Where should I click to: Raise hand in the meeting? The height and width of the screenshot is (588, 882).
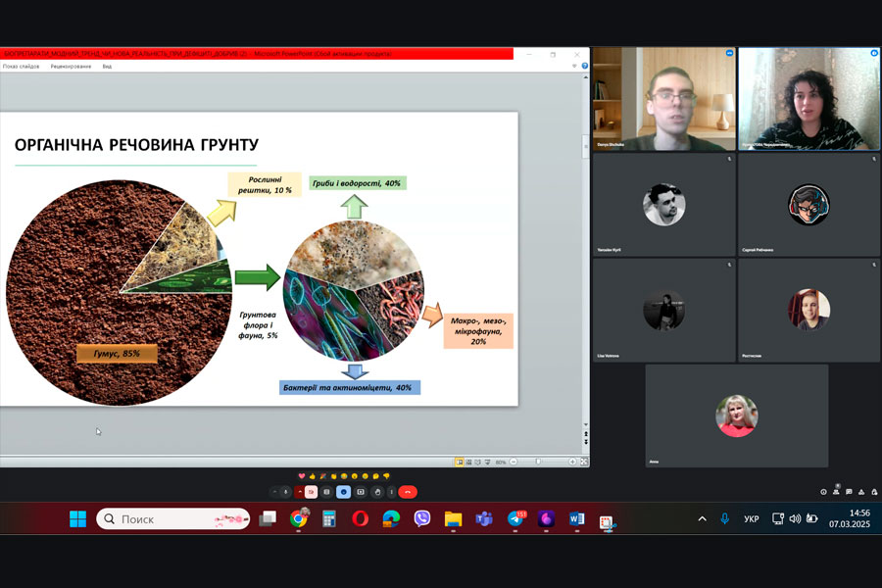(x=377, y=492)
